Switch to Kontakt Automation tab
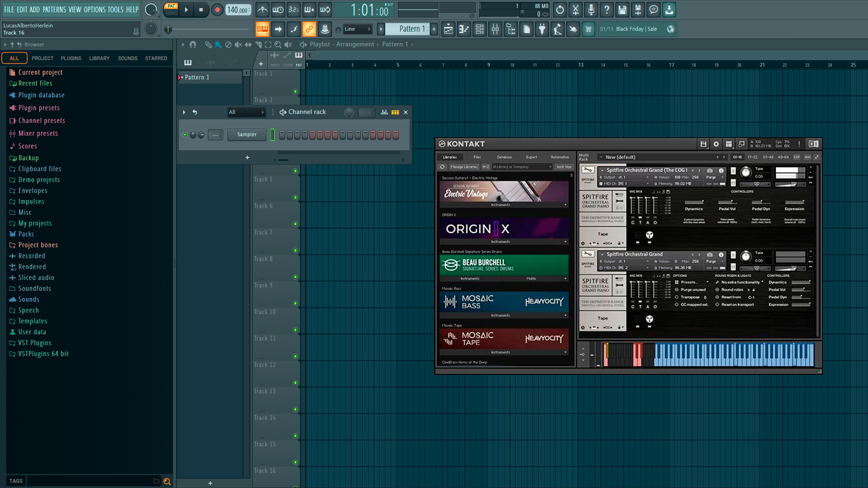Screen dimensions: 868x488 [560, 157]
